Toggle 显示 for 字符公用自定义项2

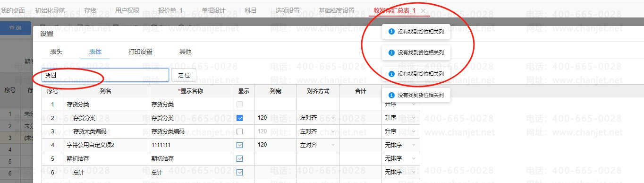tap(240, 145)
